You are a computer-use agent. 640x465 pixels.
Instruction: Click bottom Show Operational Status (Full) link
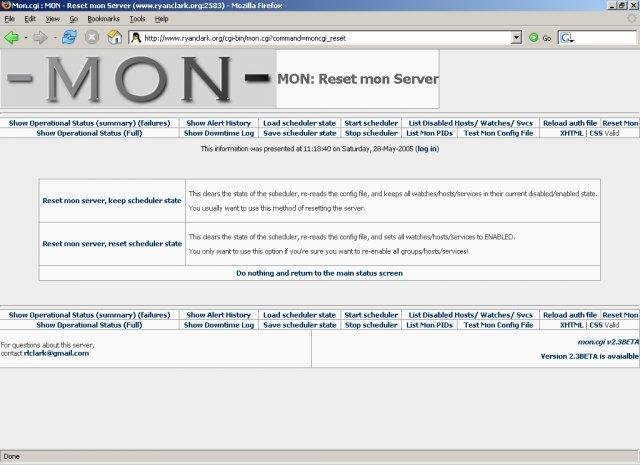click(89, 325)
